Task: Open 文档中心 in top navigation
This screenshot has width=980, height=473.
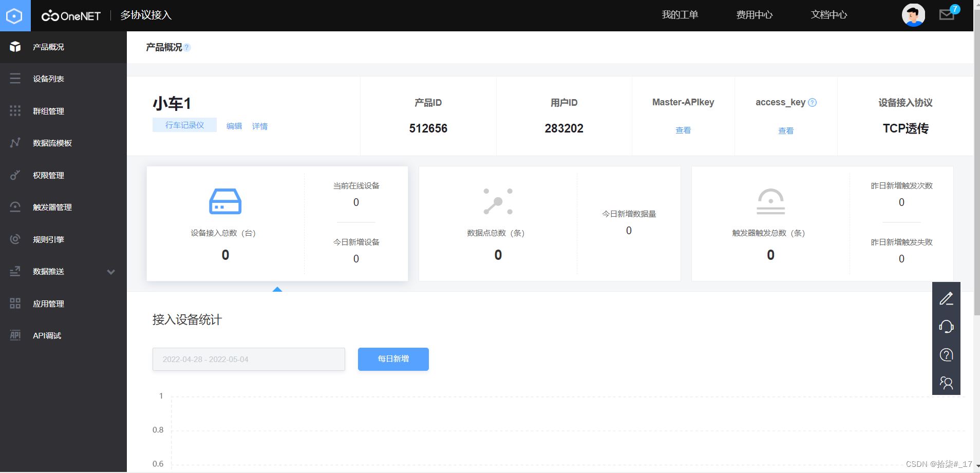Action: pos(828,15)
